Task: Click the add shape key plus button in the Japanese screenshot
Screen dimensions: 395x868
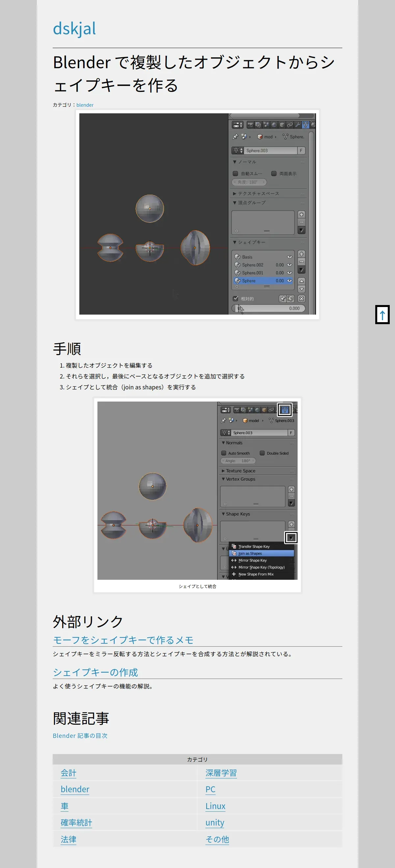Action: tap(302, 254)
